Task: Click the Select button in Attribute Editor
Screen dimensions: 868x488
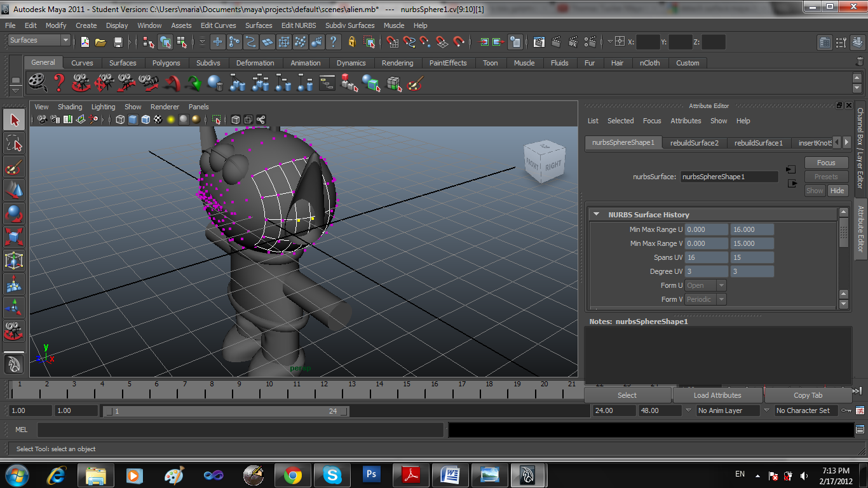Action: [627, 395]
